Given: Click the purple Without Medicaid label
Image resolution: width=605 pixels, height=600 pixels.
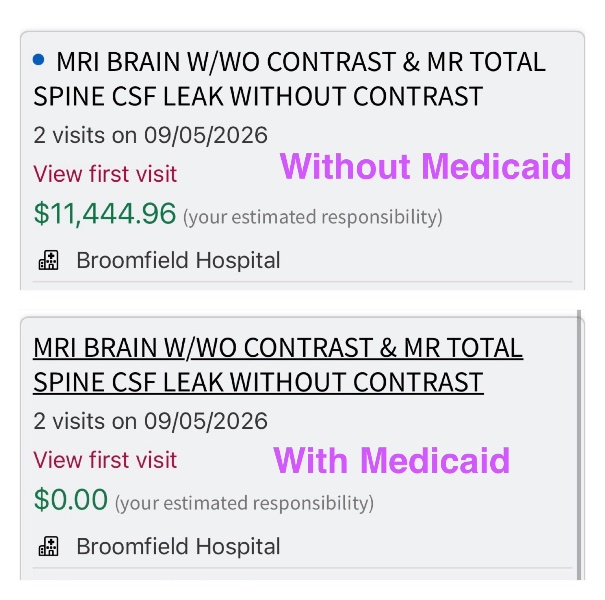Looking at the screenshot, I should tap(425, 166).
